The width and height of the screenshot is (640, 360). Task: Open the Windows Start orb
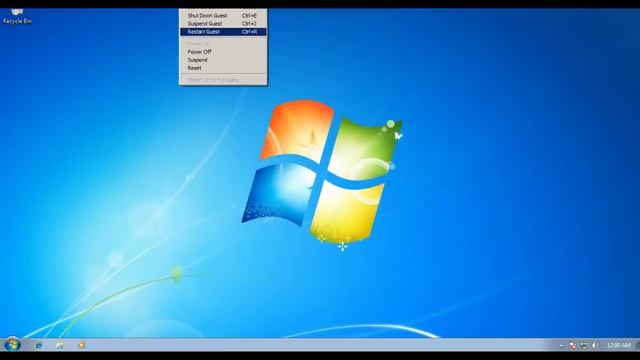(x=13, y=344)
